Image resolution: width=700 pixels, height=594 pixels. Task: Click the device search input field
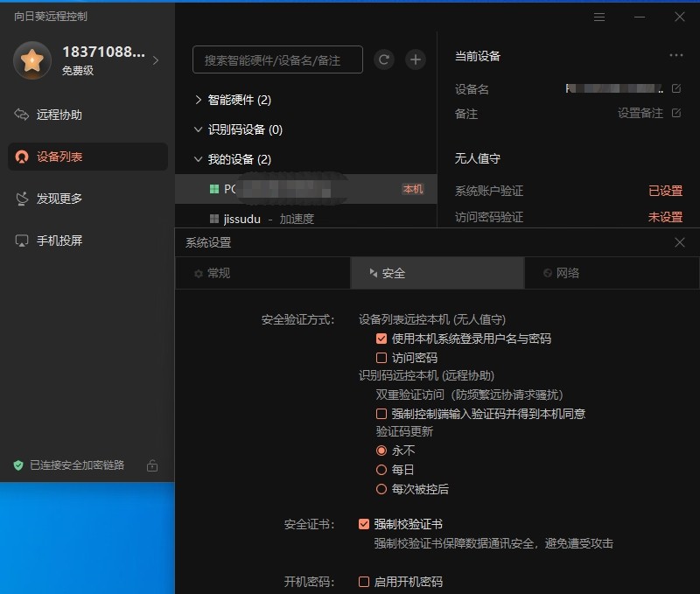[276, 59]
